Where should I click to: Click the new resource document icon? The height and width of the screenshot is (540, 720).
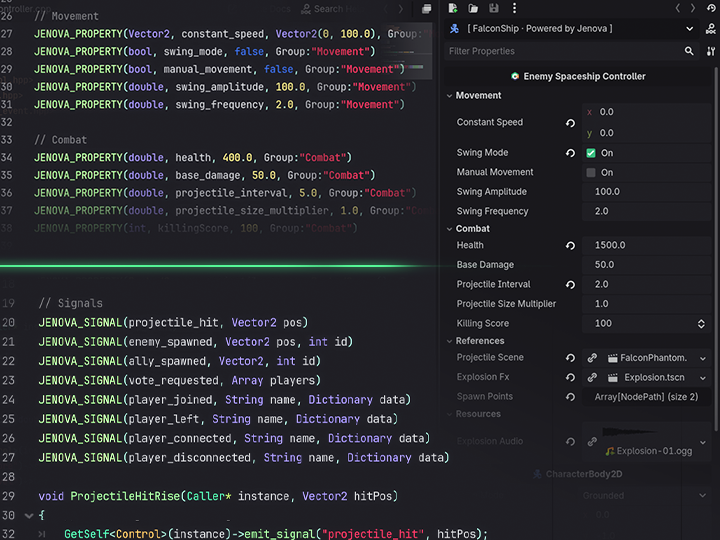453,8
